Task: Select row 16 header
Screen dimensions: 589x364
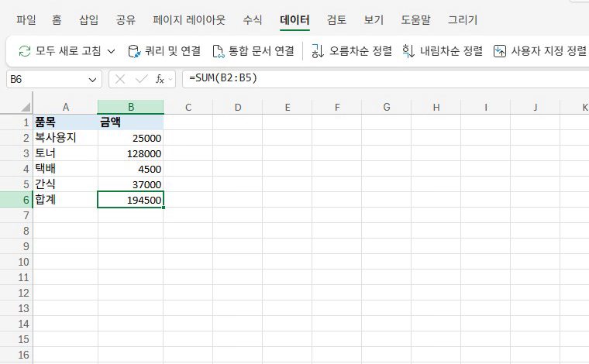Action: (x=16, y=355)
